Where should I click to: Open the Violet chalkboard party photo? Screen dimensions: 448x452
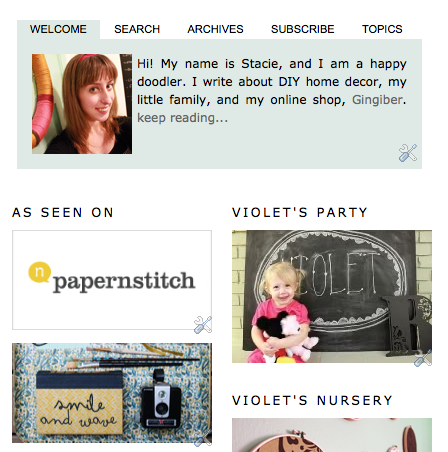coord(332,296)
